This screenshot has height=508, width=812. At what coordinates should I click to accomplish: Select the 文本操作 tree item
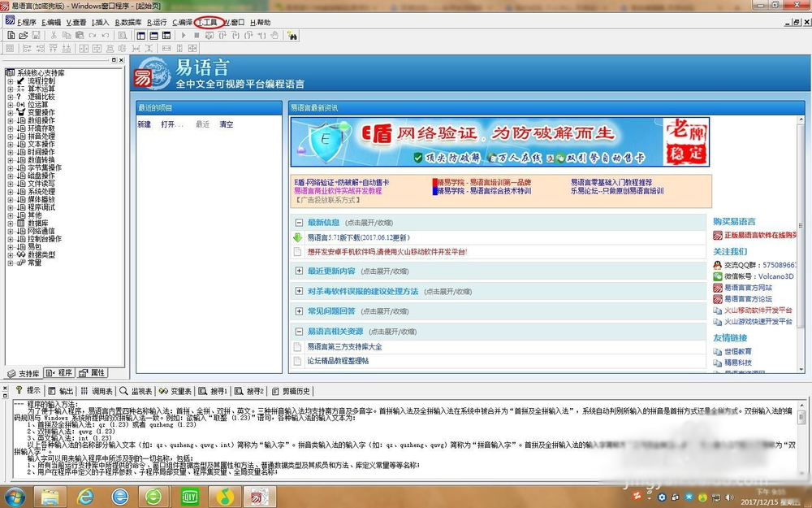point(41,144)
